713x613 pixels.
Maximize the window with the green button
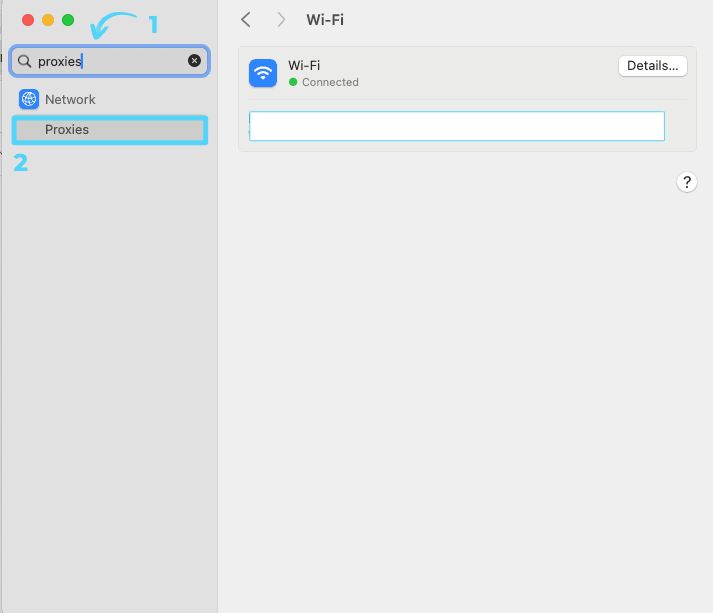click(x=68, y=20)
